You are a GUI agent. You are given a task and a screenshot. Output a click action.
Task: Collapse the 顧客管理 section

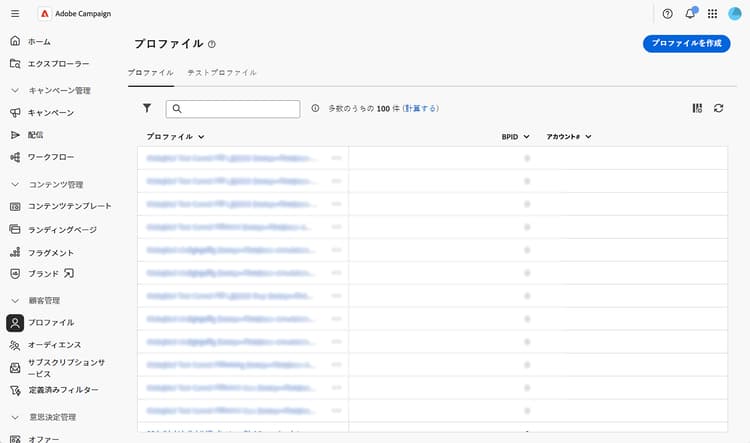[x=15, y=300]
